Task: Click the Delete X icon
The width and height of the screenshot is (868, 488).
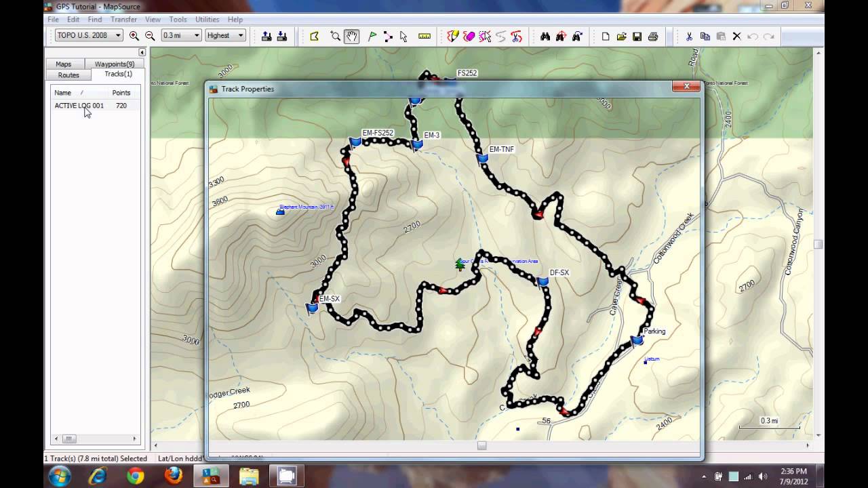Action: click(736, 36)
